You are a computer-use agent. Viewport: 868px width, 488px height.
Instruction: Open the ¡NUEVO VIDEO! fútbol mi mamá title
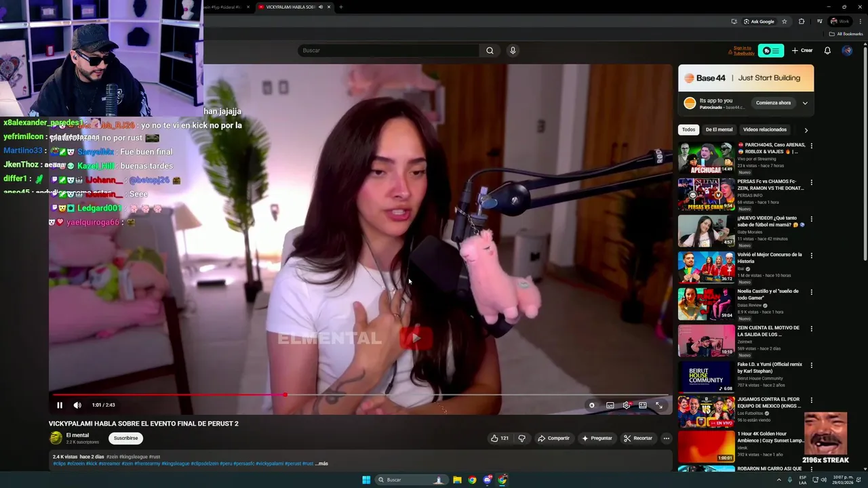(x=770, y=221)
